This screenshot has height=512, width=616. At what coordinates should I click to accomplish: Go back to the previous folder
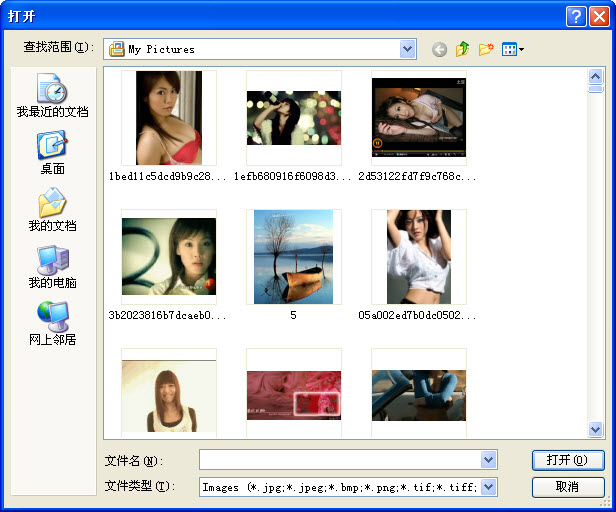click(x=439, y=50)
